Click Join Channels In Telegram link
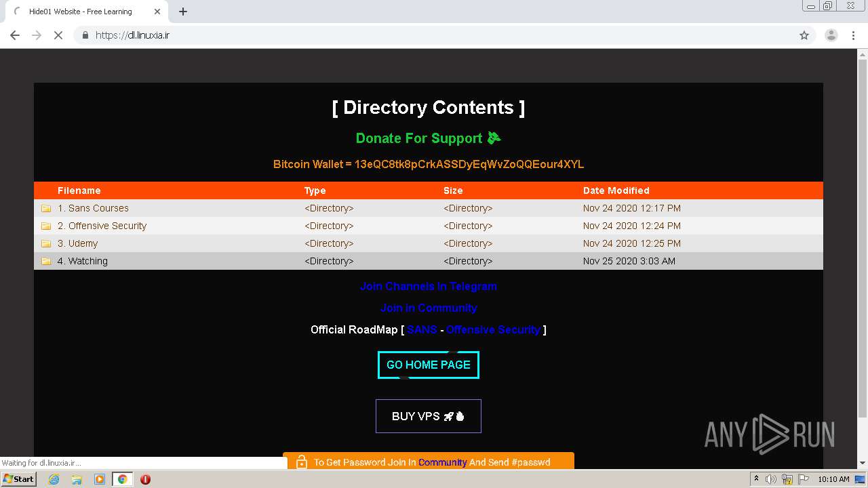 tap(429, 286)
